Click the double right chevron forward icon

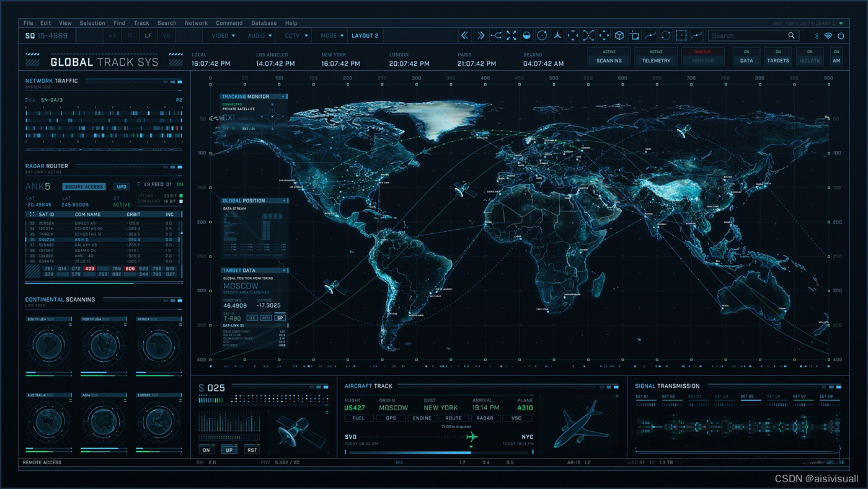coord(480,35)
